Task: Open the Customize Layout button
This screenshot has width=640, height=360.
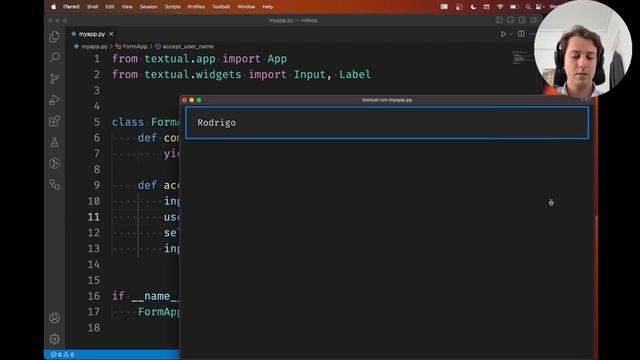Action: pyautogui.click(x=533, y=20)
